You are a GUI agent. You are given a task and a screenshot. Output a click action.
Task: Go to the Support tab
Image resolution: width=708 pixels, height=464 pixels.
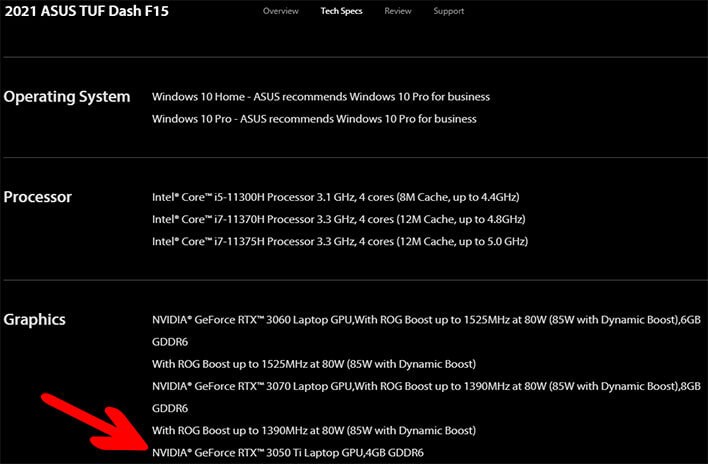(448, 11)
